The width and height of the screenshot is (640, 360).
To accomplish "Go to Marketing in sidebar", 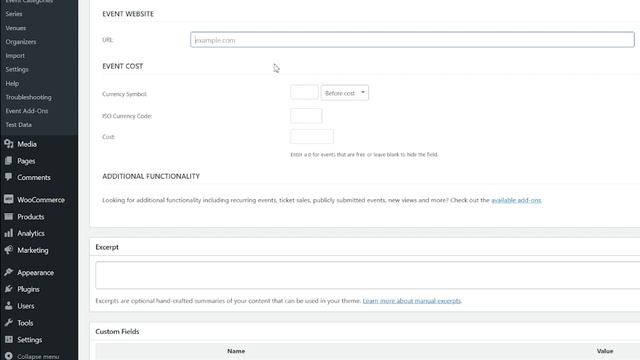I will (x=33, y=250).
